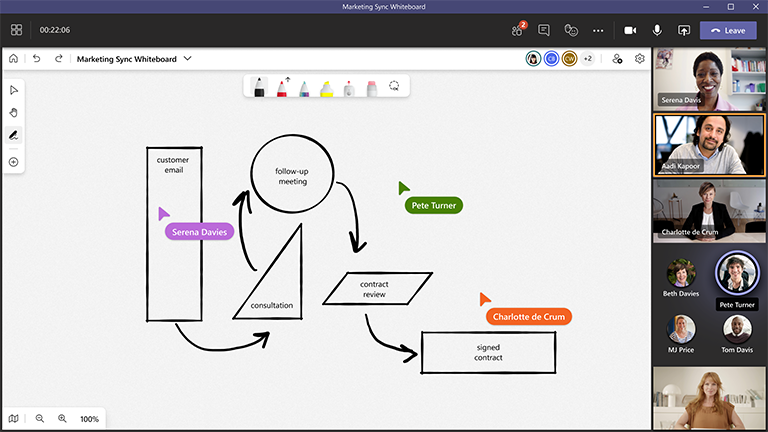Pick the yellow highlighter tool
This screenshot has height=432, width=768.
326,88
